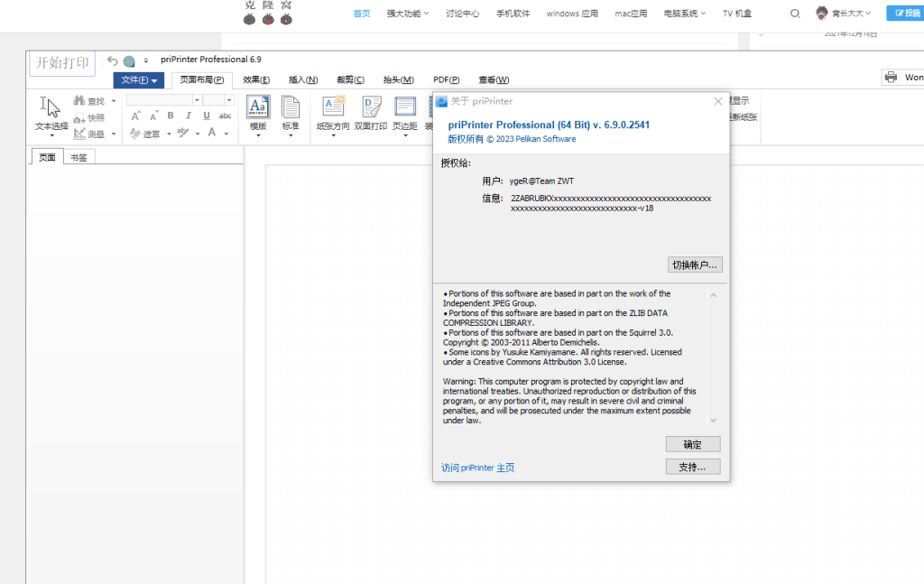Open windows 应用 in website navigation
The height and width of the screenshot is (584, 924).
(572, 14)
